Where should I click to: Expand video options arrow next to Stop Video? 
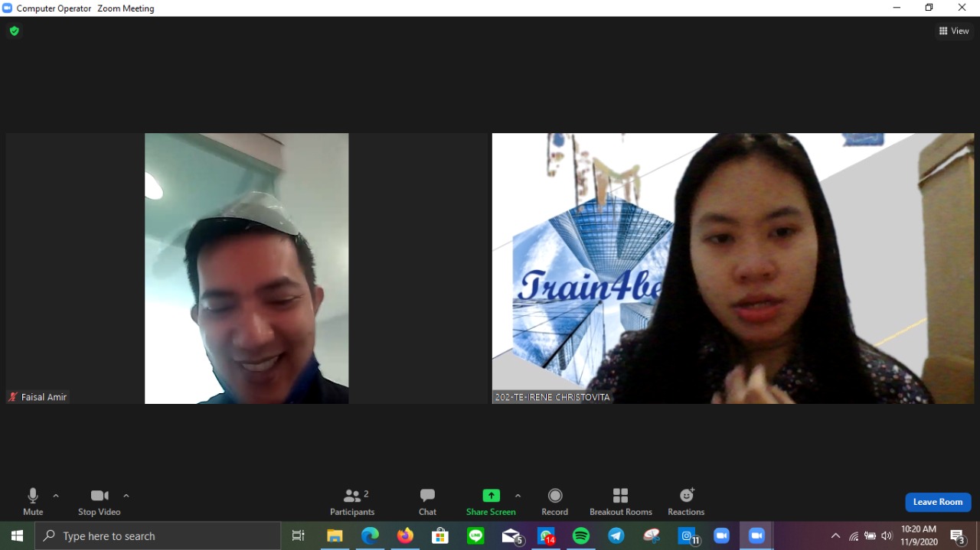(x=126, y=496)
